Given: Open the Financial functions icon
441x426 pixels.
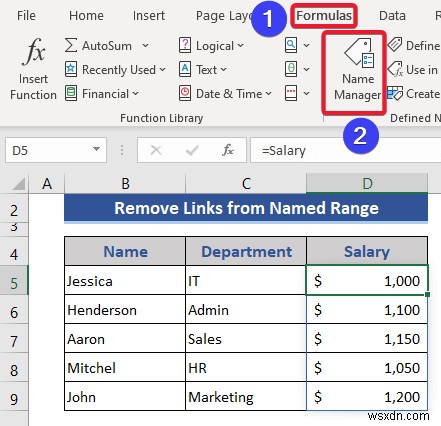Looking at the screenshot, I should pyautogui.click(x=71, y=93).
